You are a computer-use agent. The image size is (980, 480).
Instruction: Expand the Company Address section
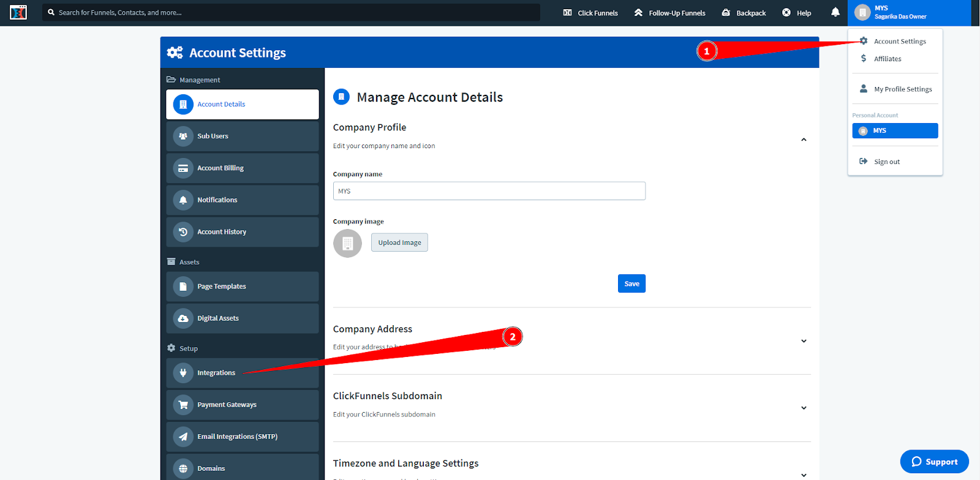[804, 341]
